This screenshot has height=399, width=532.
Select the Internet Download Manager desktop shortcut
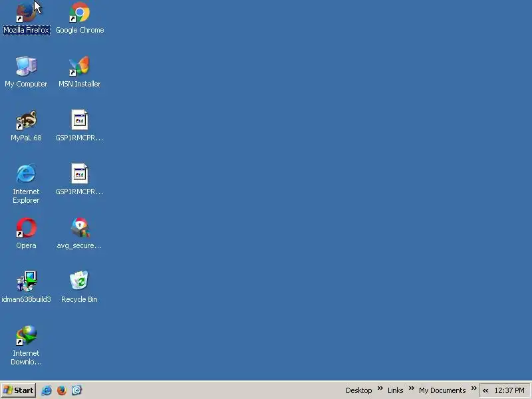click(26, 345)
